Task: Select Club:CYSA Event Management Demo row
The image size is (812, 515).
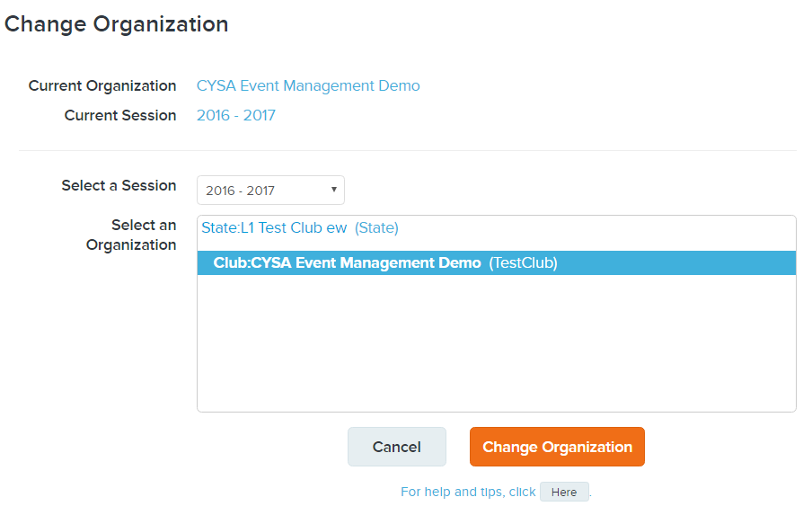Action: coord(496,262)
